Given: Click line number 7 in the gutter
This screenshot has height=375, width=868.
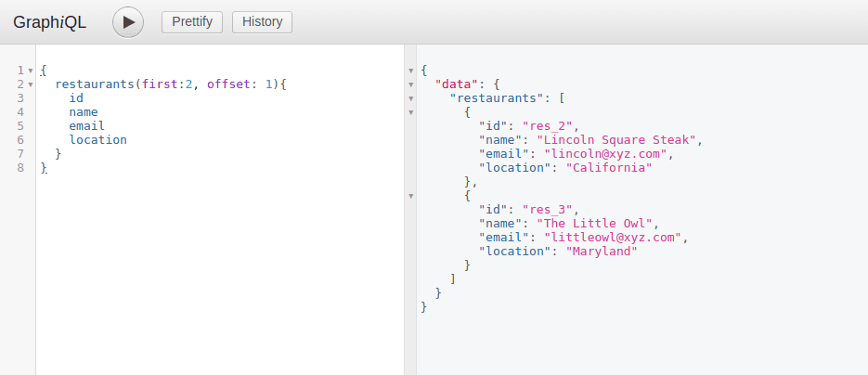Looking at the screenshot, I should point(20,154).
